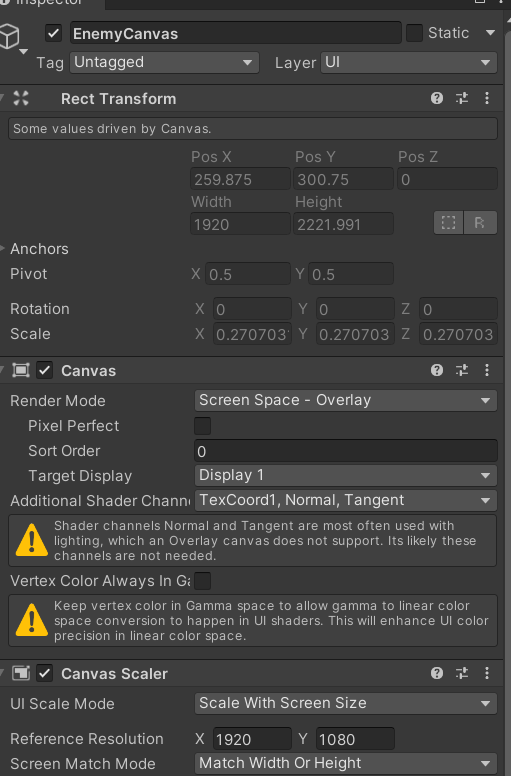This screenshot has height=776, width=511.
Task: Click the Sort Order label
Action: point(64,451)
